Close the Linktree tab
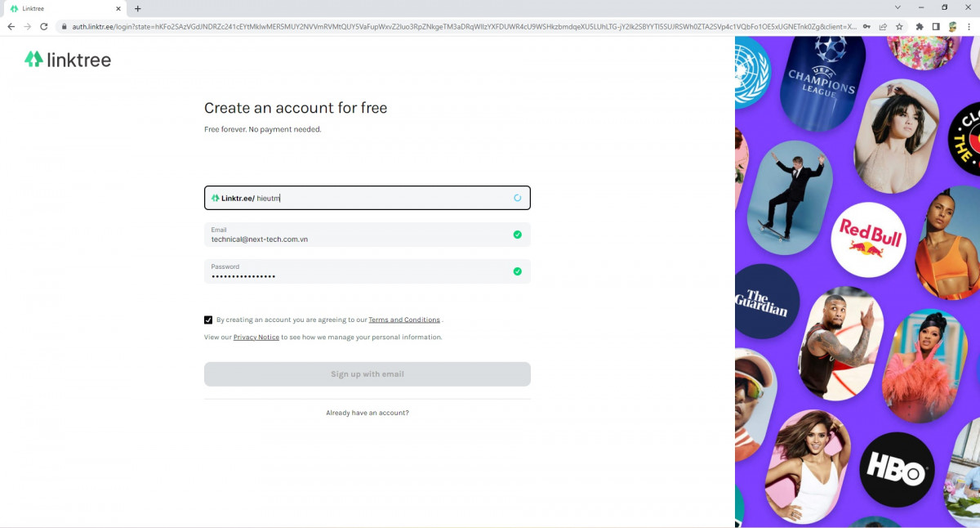 coord(118,8)
